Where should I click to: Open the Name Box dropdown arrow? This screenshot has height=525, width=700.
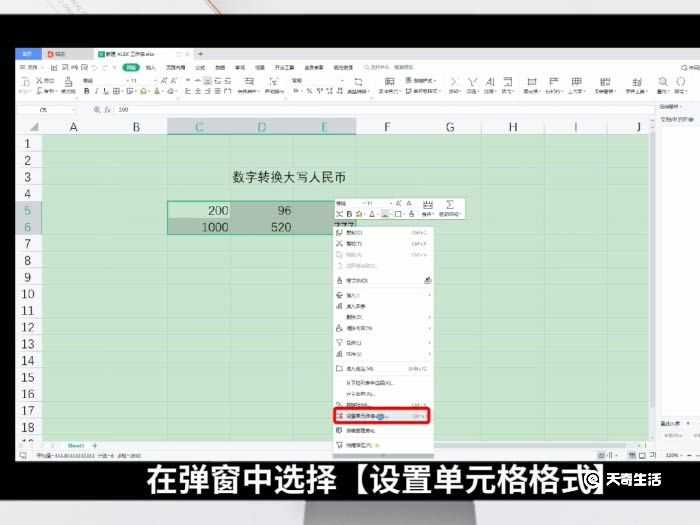[x=74, y=109]
